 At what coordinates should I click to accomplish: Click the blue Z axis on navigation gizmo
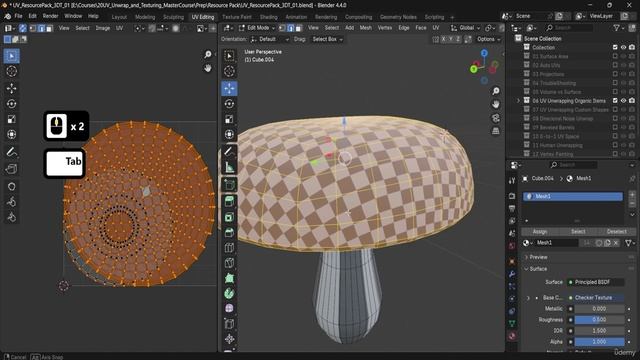coord(484,53)
